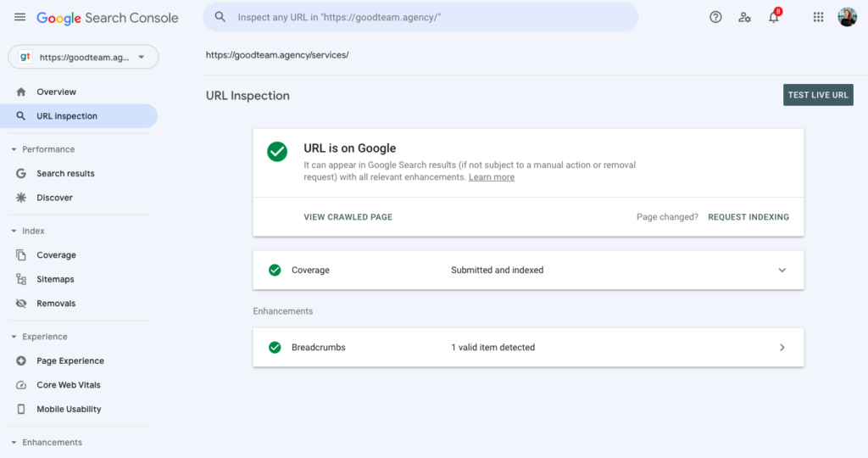Viewport: 868px width, 458px height.
Task: Click the Search results Google G icon
Action: (21, 173)
